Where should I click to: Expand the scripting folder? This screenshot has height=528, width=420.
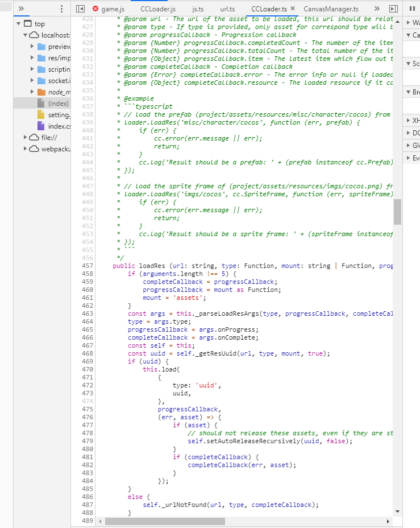click(x=32, y=69)
